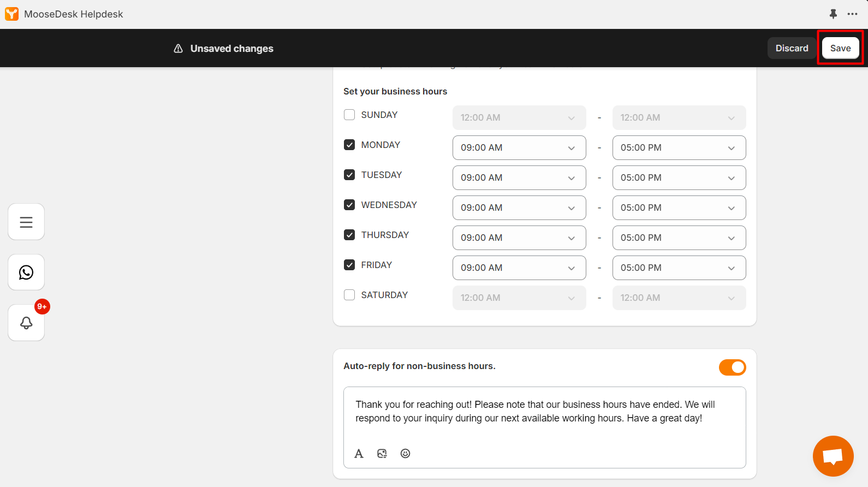Click the 9+ notification badge
868x487 pixels.
coord(42,307)
